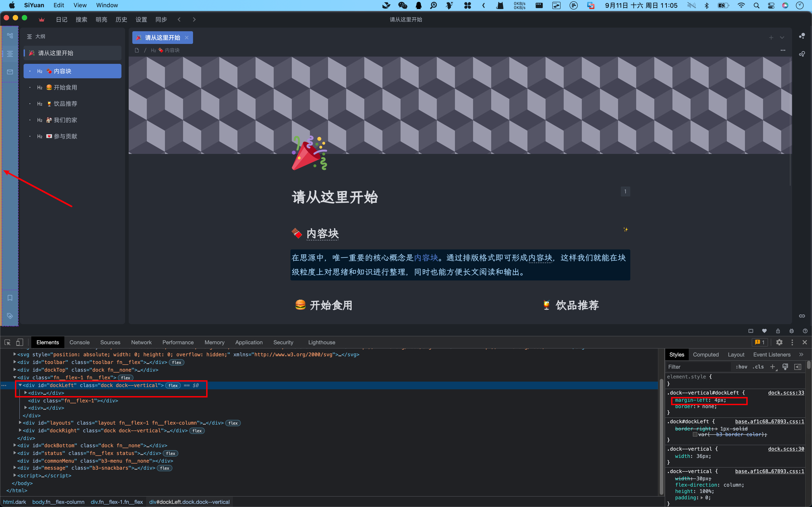Follow the dock.scss:33 stylesheet link
812x507 pixels.
tap(786, 392)
